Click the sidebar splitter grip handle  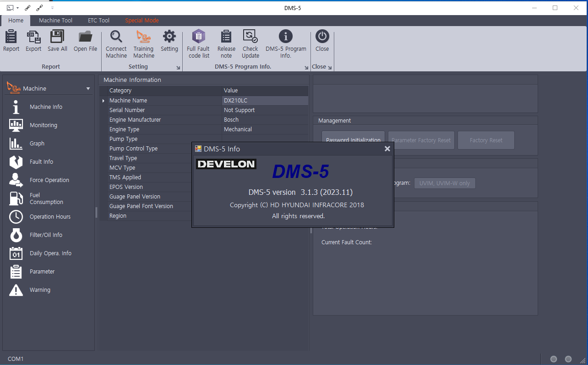click(96, 213)
